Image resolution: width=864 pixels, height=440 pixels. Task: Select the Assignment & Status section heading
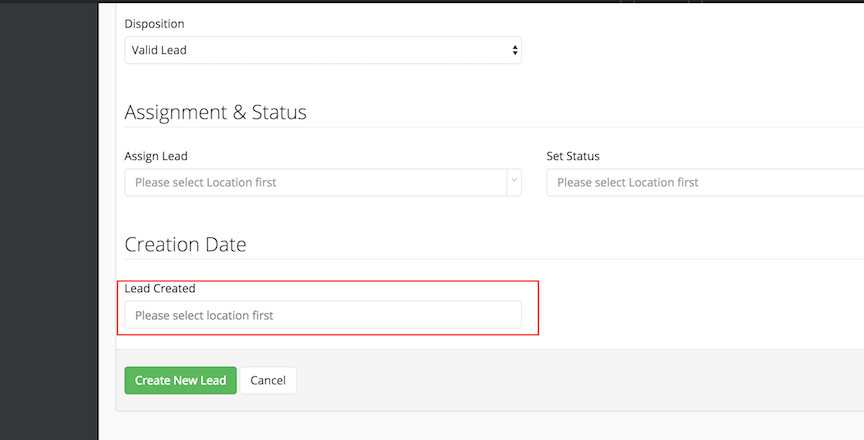pyautogui.click(x=215, y=112)
